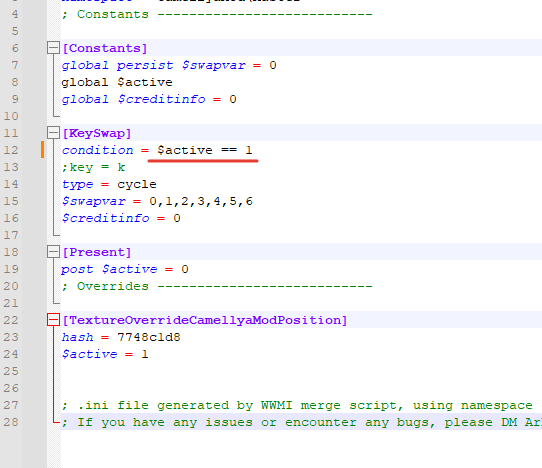Click the 'post $active = 0' line

pyautogui.click(x=125, y=269)
